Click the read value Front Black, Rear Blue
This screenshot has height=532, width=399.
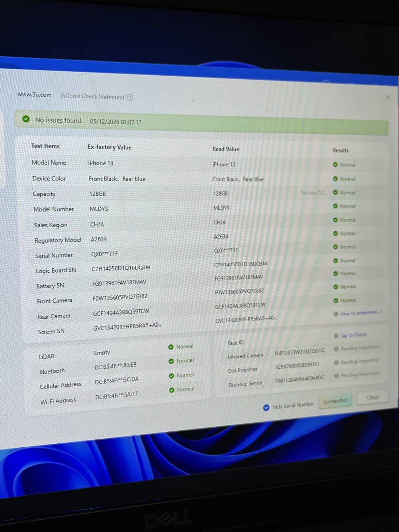click(238, 179)
